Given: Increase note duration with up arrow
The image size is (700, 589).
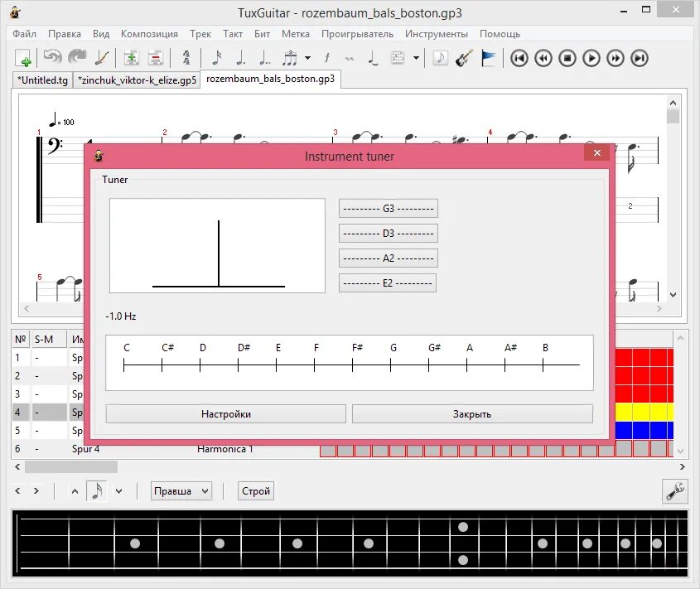Looking at the screenshot, I should (75, 491).
